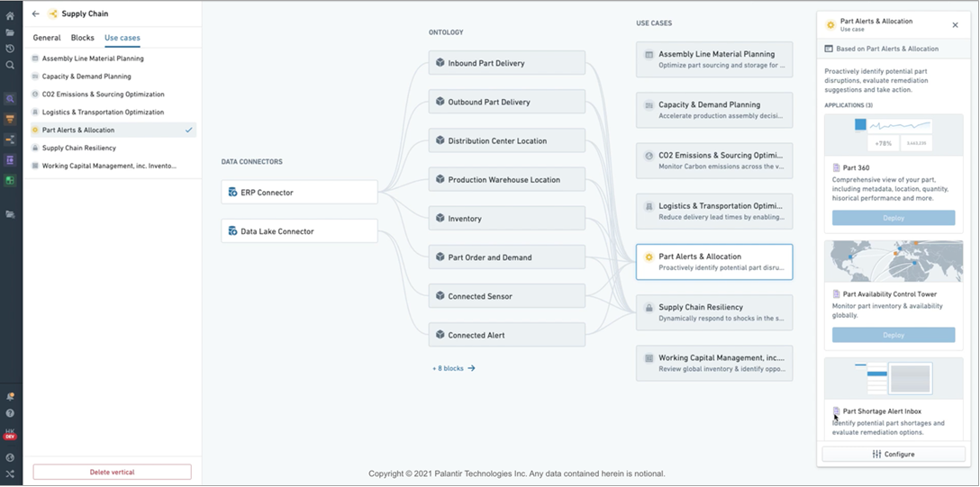
Task: Select Part Alerts & Allocation in list
Action: pos(113,130)
